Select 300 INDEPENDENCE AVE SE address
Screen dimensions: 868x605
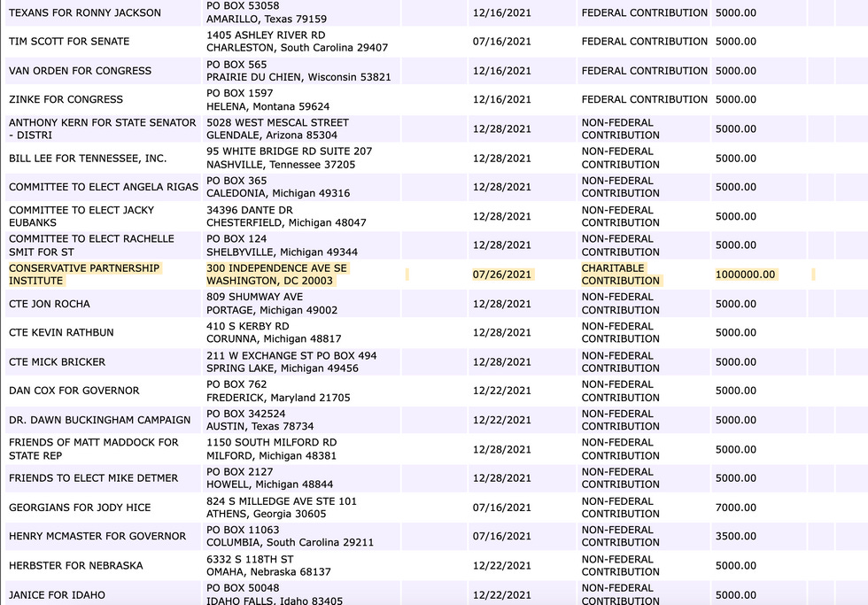point(276,275)
